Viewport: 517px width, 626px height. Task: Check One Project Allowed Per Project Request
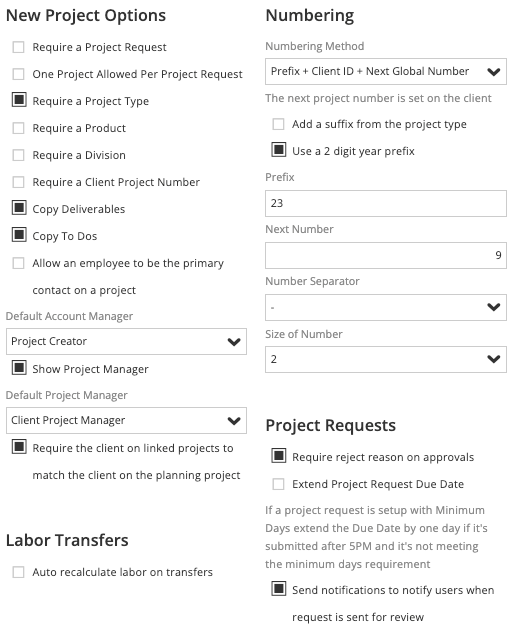click(x=18, y=74)
